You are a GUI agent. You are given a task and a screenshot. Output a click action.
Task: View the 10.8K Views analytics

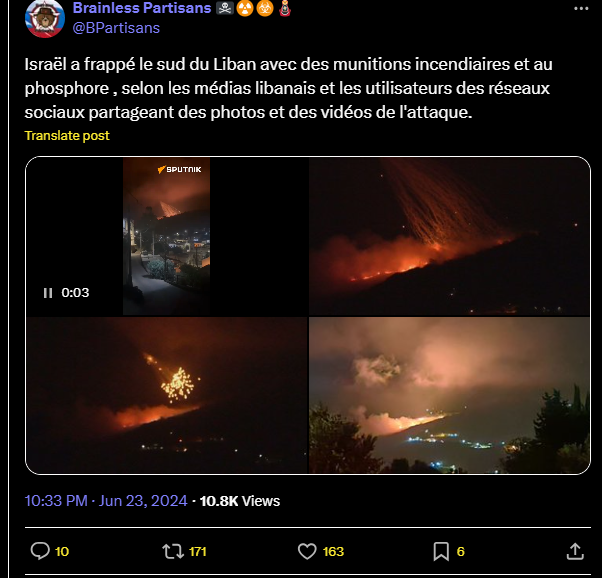pyautogui.click(x=240, y=501)
